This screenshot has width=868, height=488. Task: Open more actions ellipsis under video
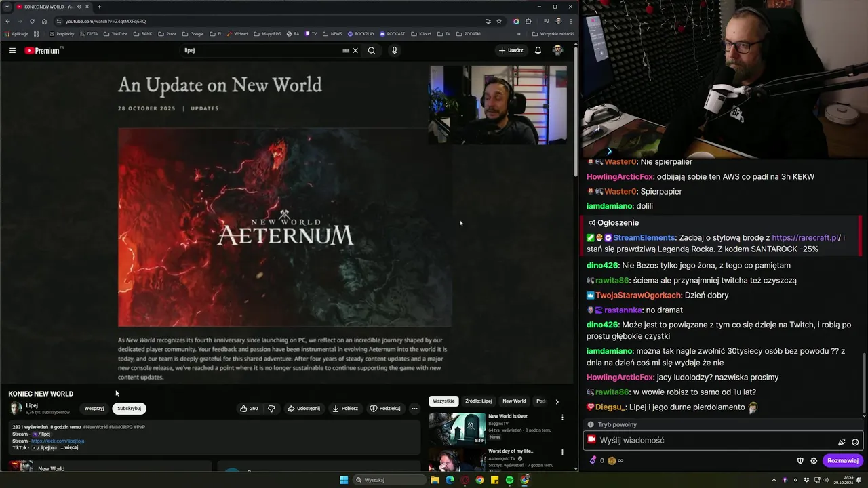[414, 409]
